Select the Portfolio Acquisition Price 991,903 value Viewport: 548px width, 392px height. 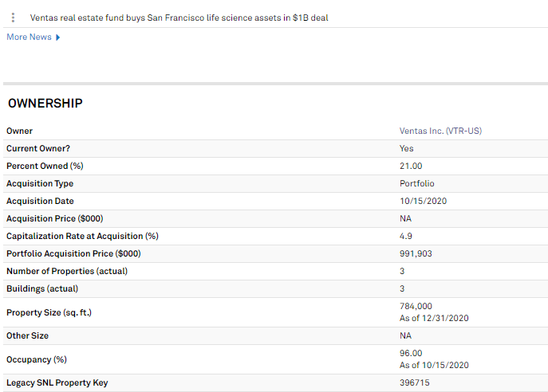416,253
